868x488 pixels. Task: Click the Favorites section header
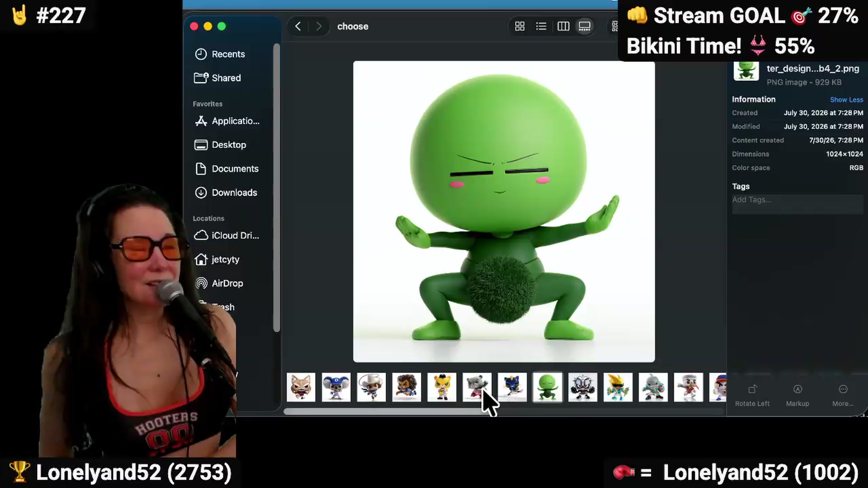[x=208, y=104]
